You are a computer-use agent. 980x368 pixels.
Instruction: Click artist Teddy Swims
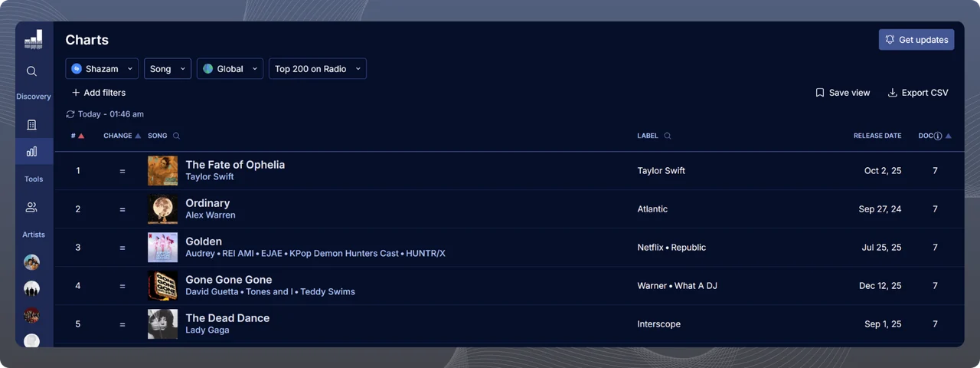pyautogui.click(x=328, y=292)
